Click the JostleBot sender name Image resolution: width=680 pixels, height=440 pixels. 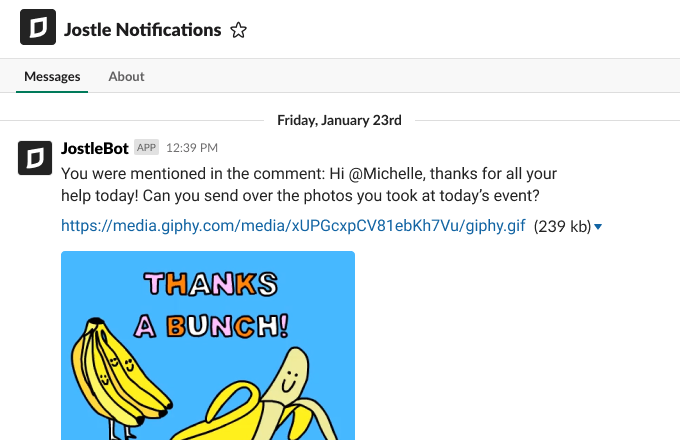pyautogui.click(x=95, y=148)
